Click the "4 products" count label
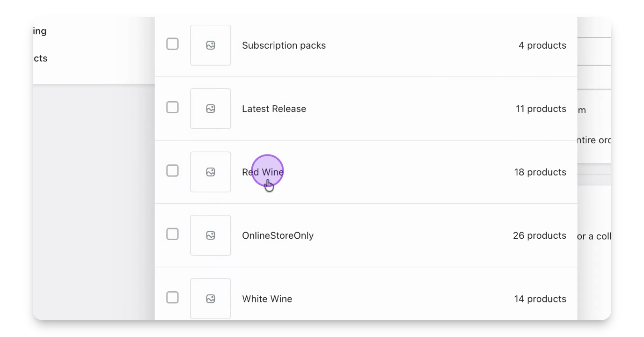 point(542,45)
